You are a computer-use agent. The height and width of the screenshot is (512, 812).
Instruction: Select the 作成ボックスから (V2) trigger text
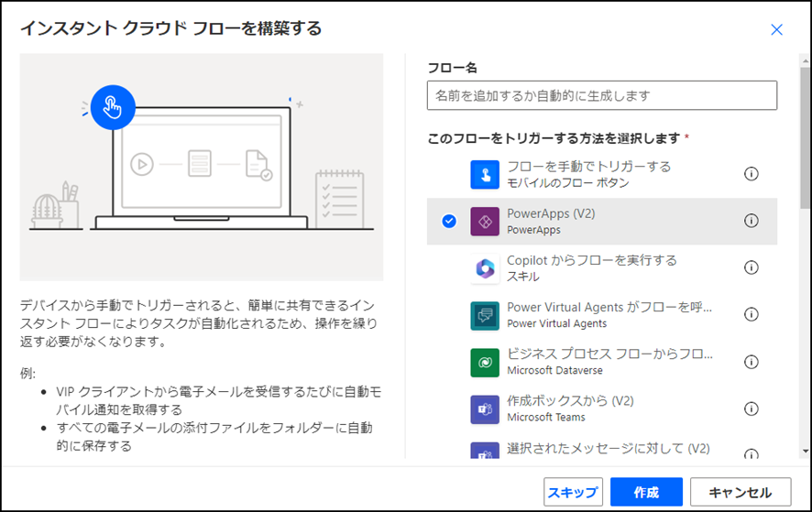[x=570, y=401]
